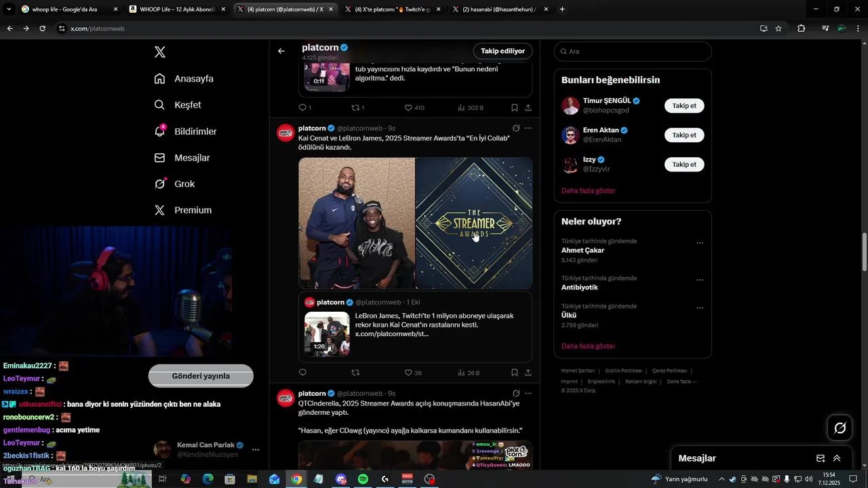
Task: Open Grok from sidebar
Action: [x=174, y=184]
